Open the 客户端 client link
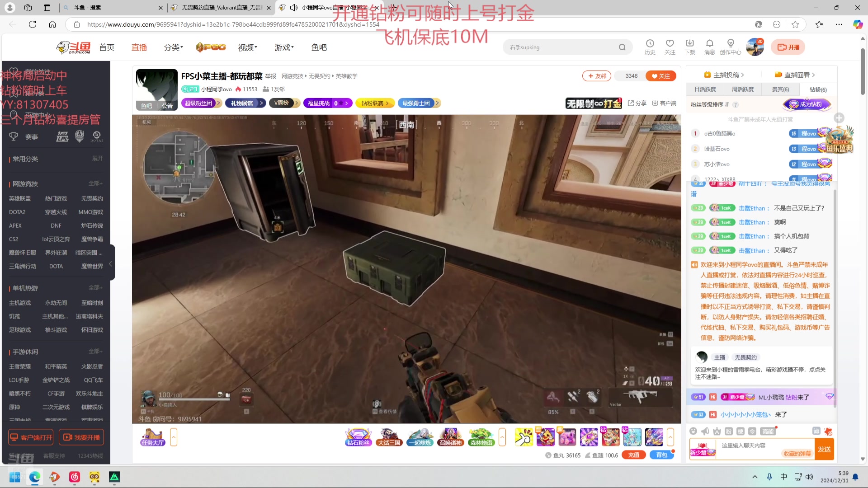Image resolution: width=868 pixels, height=488 pixels. coord(664,103)
